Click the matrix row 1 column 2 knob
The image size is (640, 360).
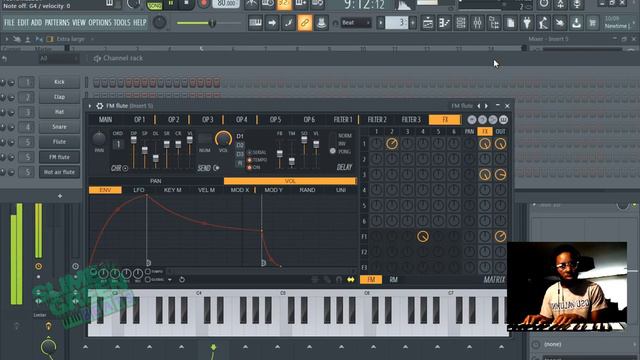tap(392, 143)
